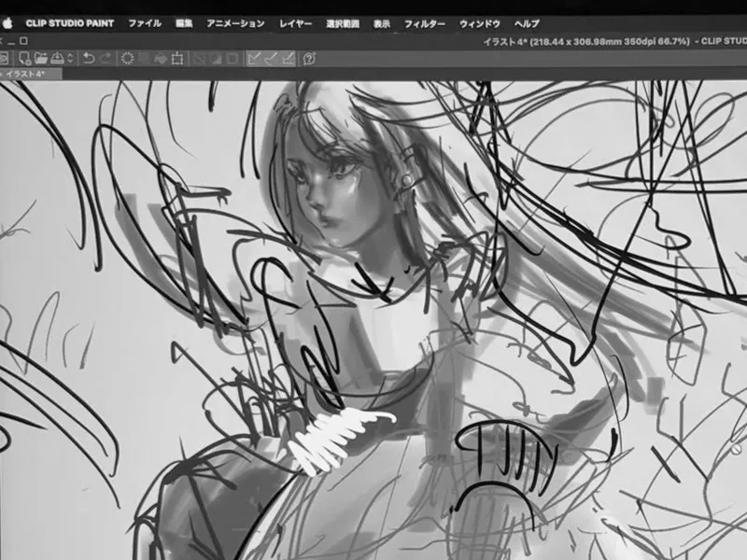Click the Deselect icon in the command bar
747x560 pixels.
point(200,59)
